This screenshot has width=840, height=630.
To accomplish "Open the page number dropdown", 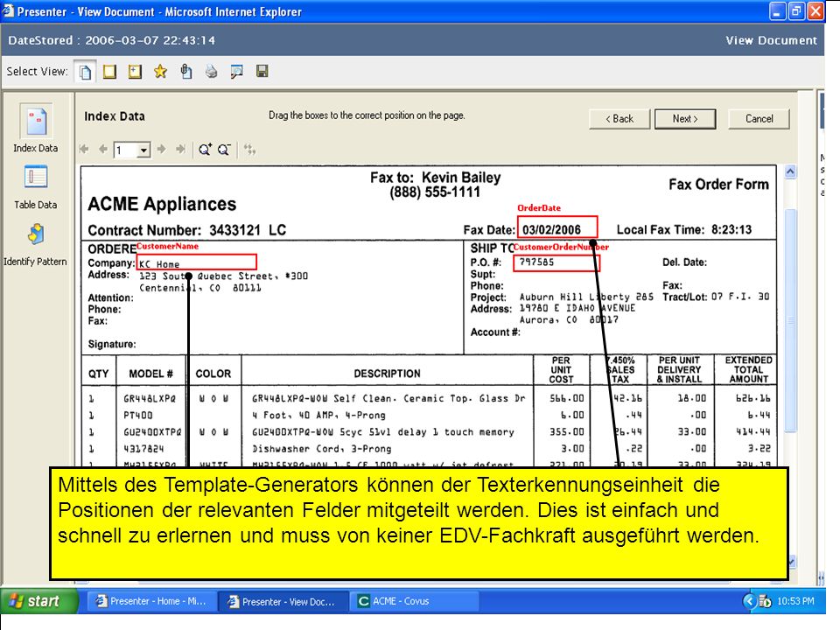I will point(143,150).
